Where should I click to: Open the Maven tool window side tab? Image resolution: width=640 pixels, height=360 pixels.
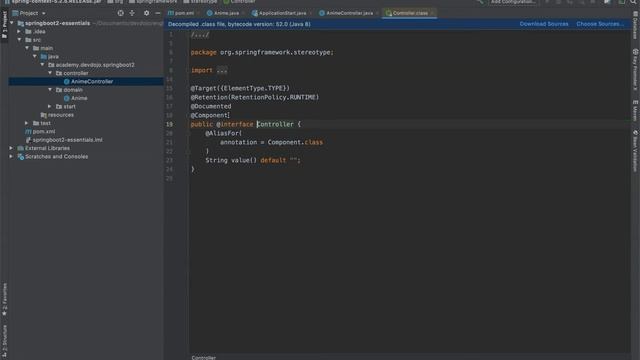point(636,110)
